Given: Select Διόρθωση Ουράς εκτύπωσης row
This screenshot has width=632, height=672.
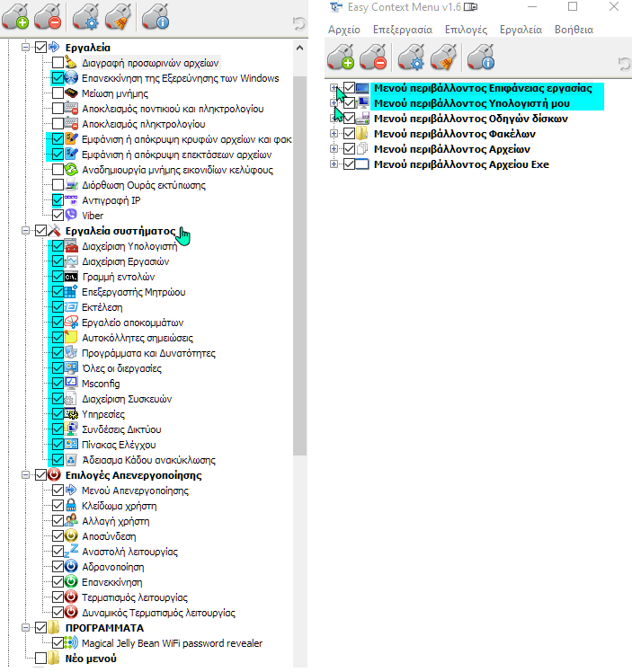Looking at the screenshot, I should [144, 185].
